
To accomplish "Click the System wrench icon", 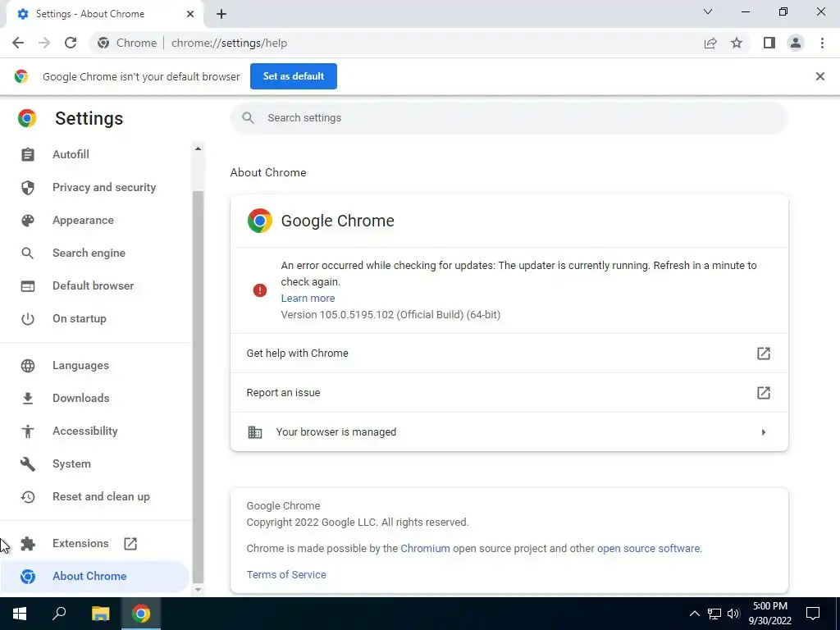I will coord(28,464).
